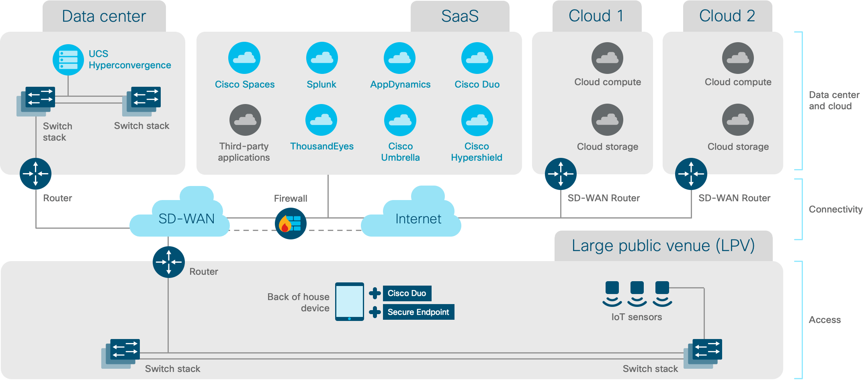Image resolution: width=868 pixels, height=380 pixels.
Task: Click the AppDynamics text label
Action: click(x=400, y=84)
